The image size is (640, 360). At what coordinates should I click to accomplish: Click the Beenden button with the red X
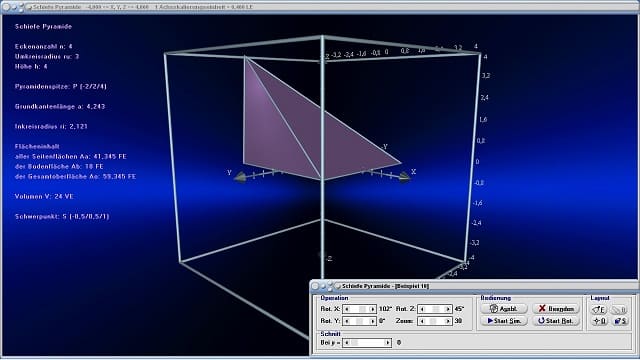click(556, 309)
